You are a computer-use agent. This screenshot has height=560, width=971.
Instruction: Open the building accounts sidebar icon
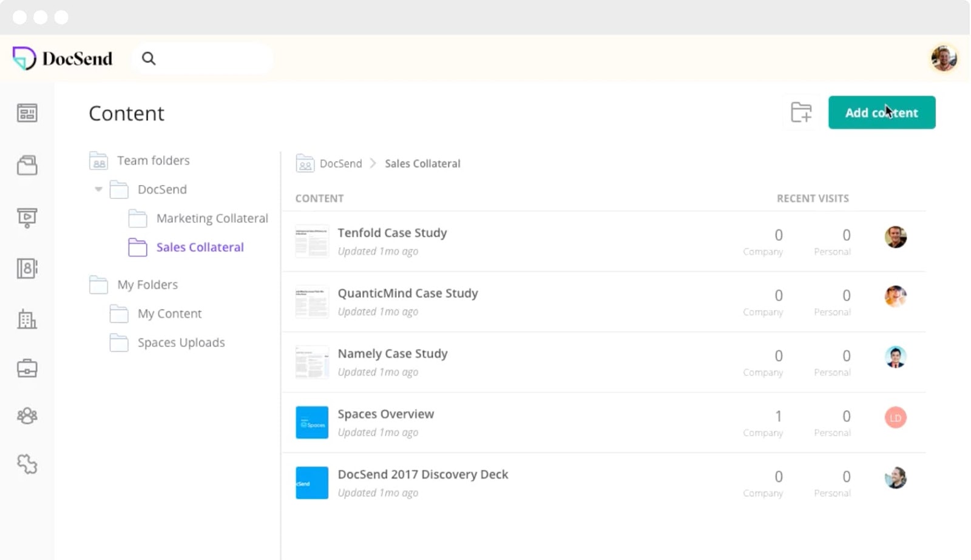27,319
